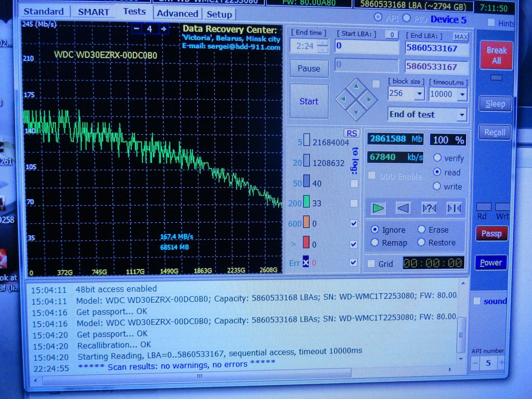Select the Restore action radio button
This screenshot has width=532, height=399.
421,242
